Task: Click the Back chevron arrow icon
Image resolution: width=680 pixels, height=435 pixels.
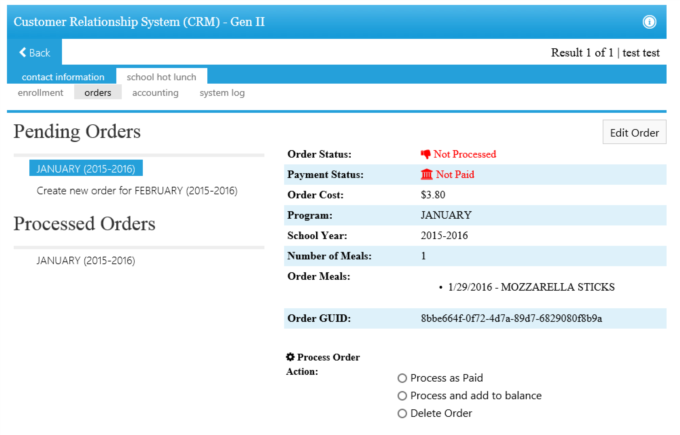Action: (x=23, y=52)
